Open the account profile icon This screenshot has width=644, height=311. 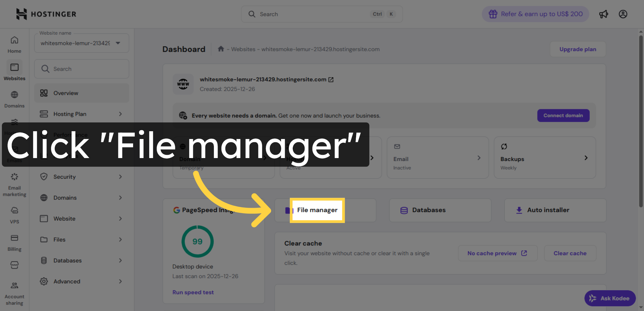click(623, 14)
